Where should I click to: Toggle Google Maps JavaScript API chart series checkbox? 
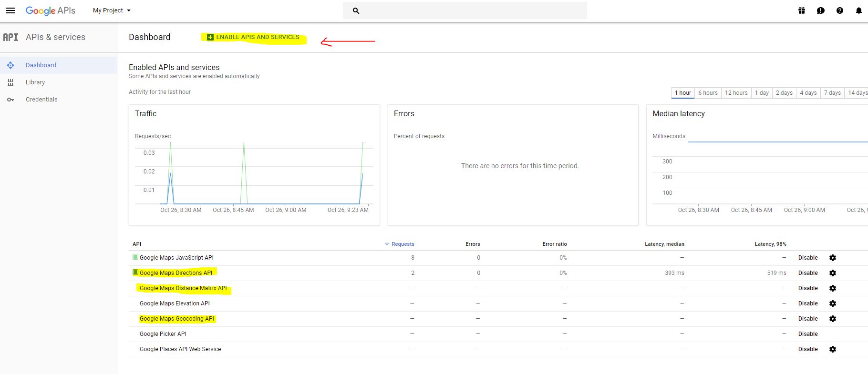tap(135, 257)
